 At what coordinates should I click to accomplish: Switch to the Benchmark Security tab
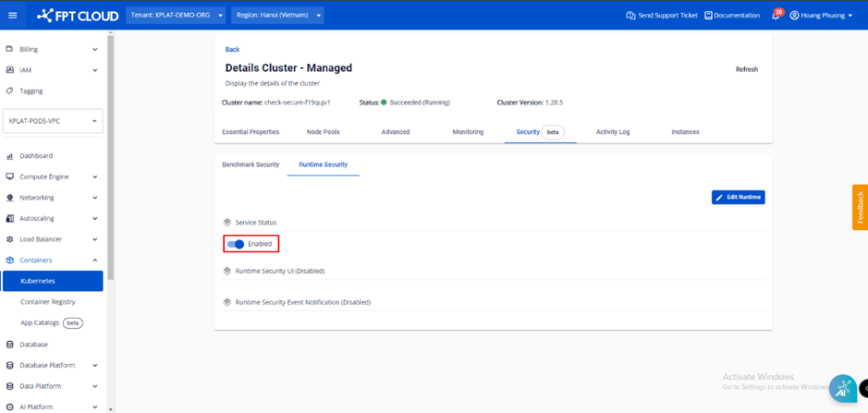(251, 164)
